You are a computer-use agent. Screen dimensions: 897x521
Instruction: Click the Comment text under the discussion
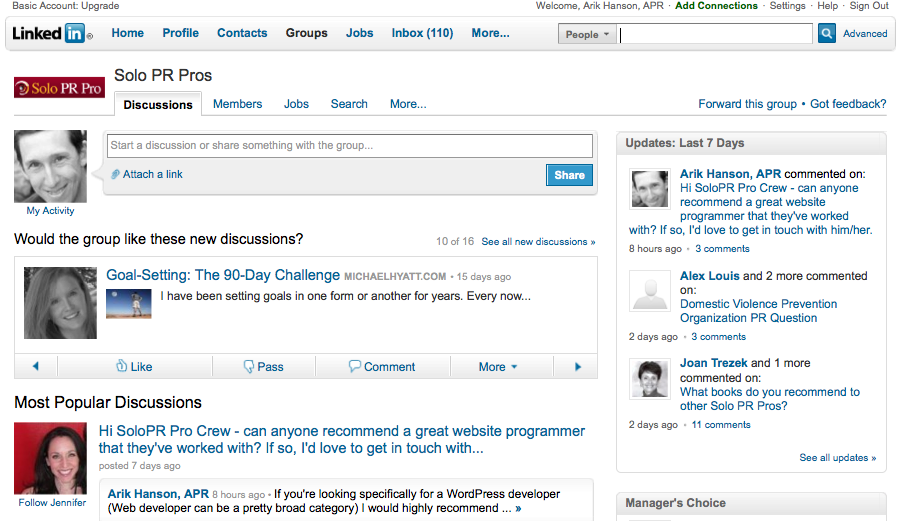[x=390, y=367]
